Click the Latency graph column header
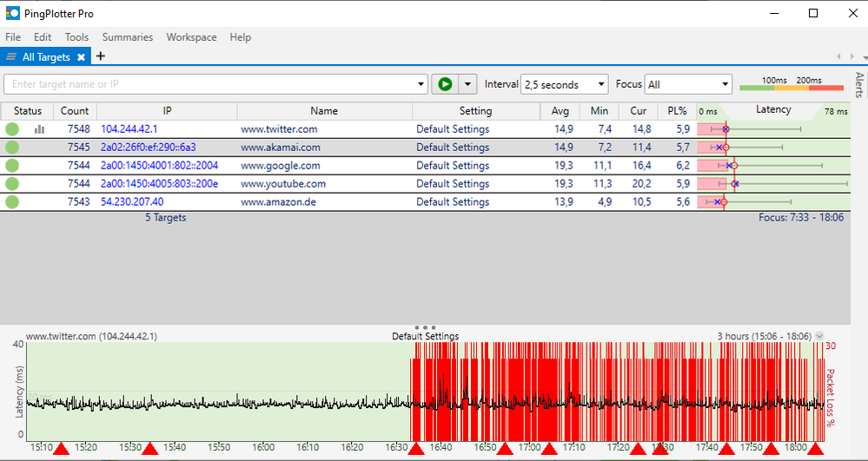868x461 pixels. (772, 110)
